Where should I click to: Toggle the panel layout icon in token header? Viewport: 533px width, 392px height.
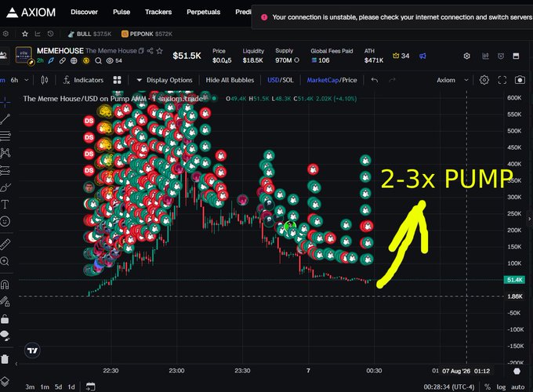[516, 56]
